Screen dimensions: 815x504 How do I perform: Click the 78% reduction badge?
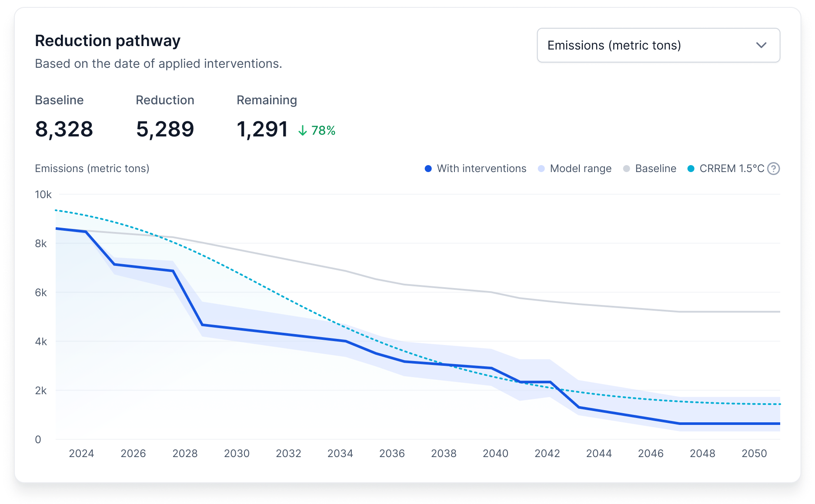[323, 130]
